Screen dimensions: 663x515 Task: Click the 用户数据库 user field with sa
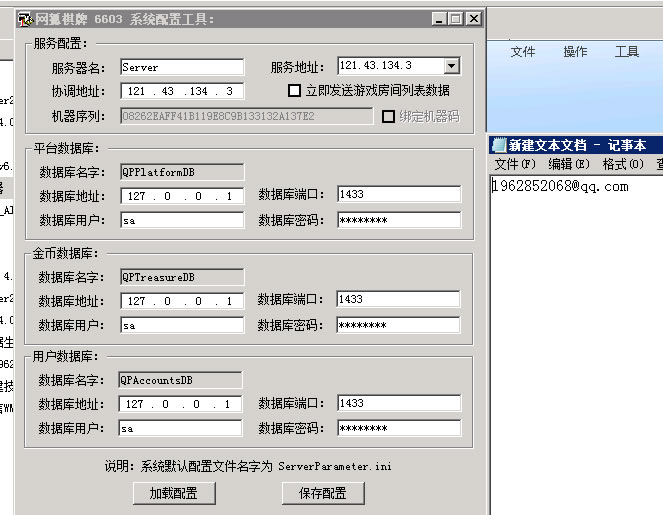click(179, 428)
